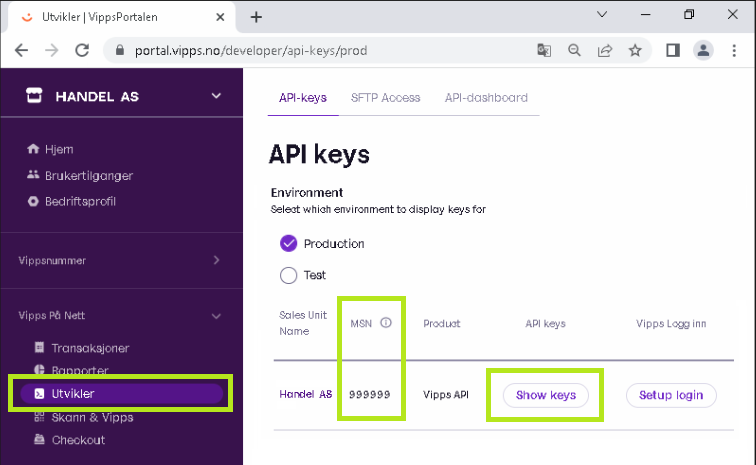Click the MSN info icon

pos(386,323)
